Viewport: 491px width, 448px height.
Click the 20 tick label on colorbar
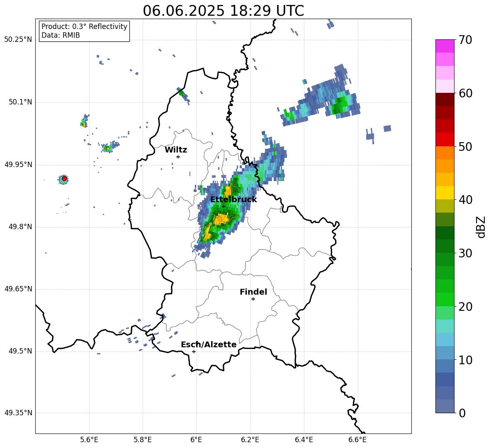tap(465, 307)
